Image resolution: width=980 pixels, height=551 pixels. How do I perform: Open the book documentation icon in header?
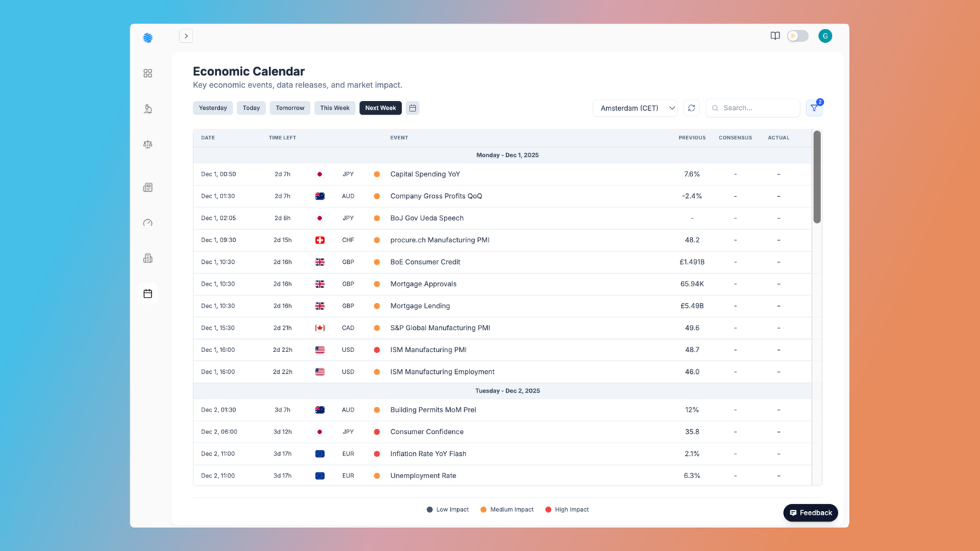775,36
